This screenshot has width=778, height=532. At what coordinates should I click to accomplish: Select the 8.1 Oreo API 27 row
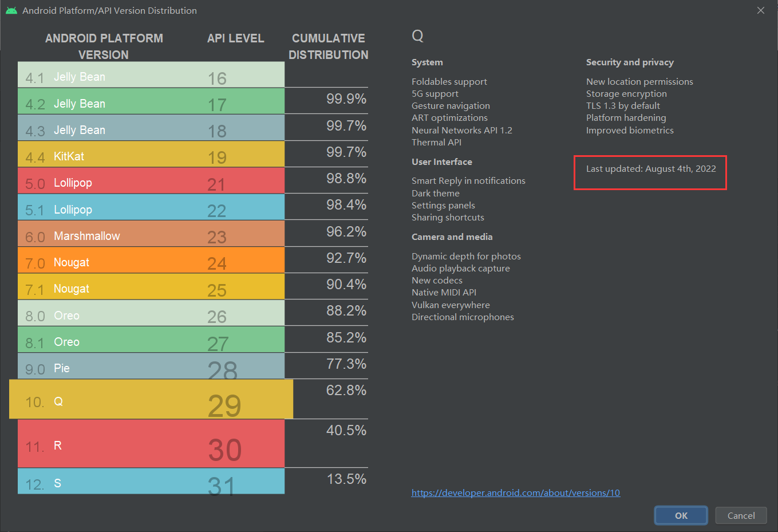point(151,340)
